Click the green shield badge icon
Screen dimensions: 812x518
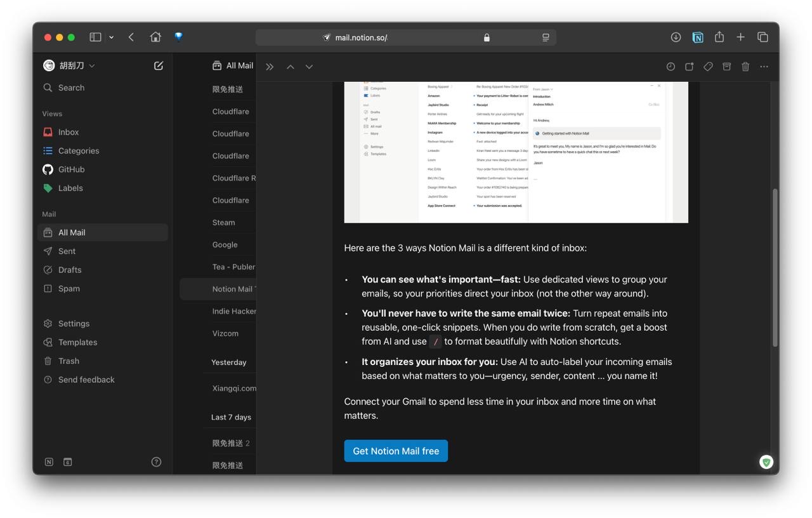click(766, 462)
